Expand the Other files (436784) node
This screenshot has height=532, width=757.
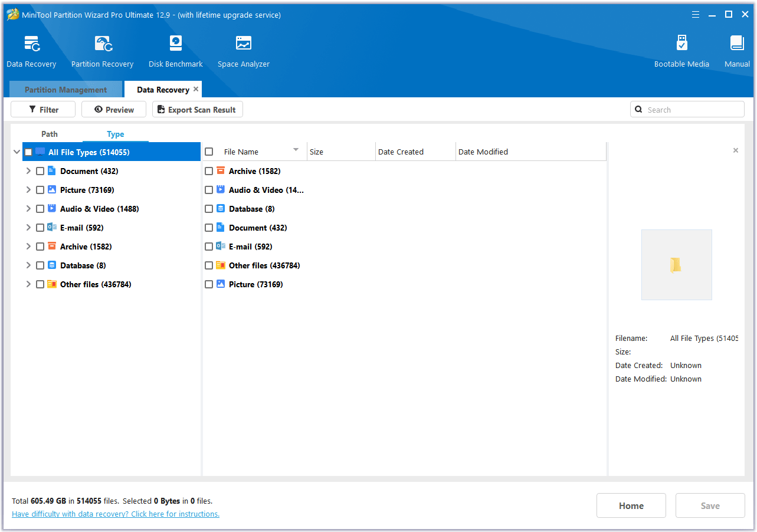(28, 284)
